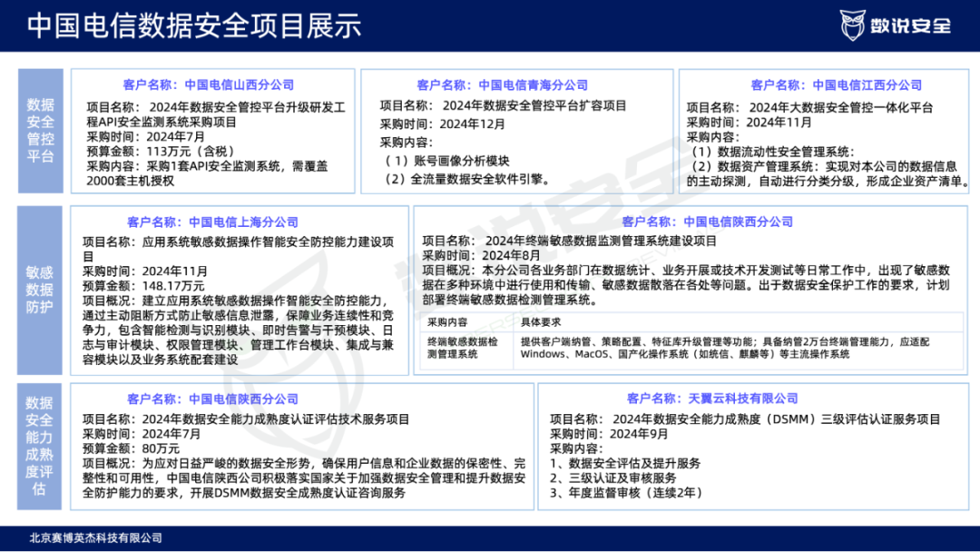Click "预算金额：148.17万元"
Viewport: 980px width, 552px height.
(x=143, y=286)
